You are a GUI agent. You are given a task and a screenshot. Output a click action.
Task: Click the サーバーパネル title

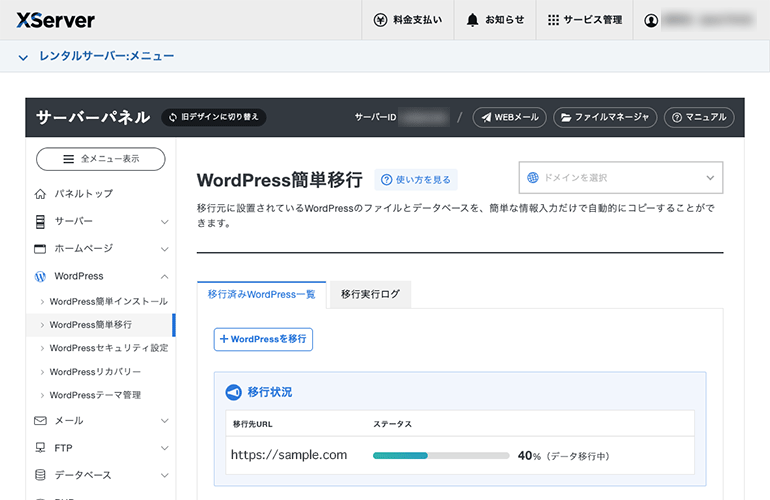click(x=93, y=117)
